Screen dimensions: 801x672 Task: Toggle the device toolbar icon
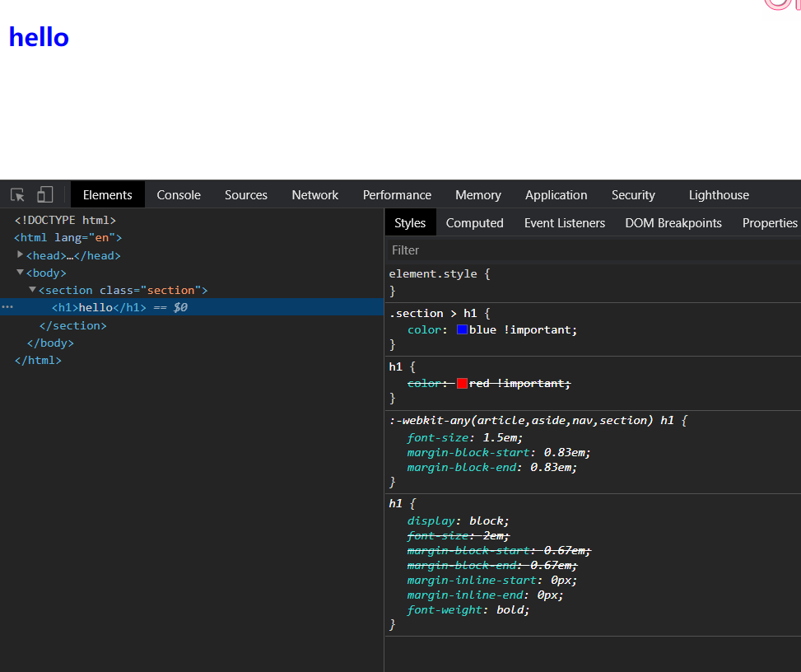point(44,195)
